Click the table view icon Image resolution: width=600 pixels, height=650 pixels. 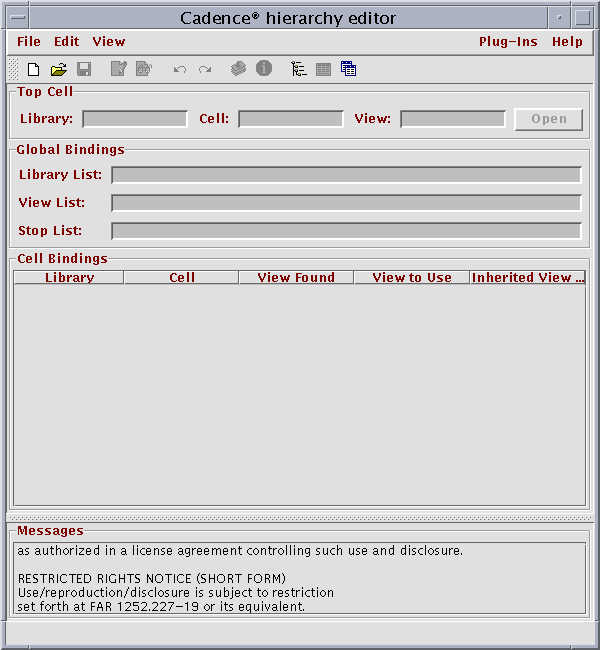pos(323,69)
